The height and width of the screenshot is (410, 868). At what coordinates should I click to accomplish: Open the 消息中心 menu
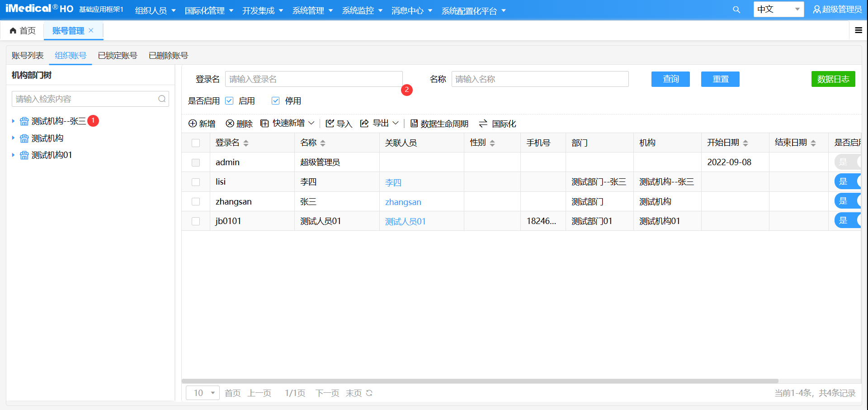click(412, 10)
